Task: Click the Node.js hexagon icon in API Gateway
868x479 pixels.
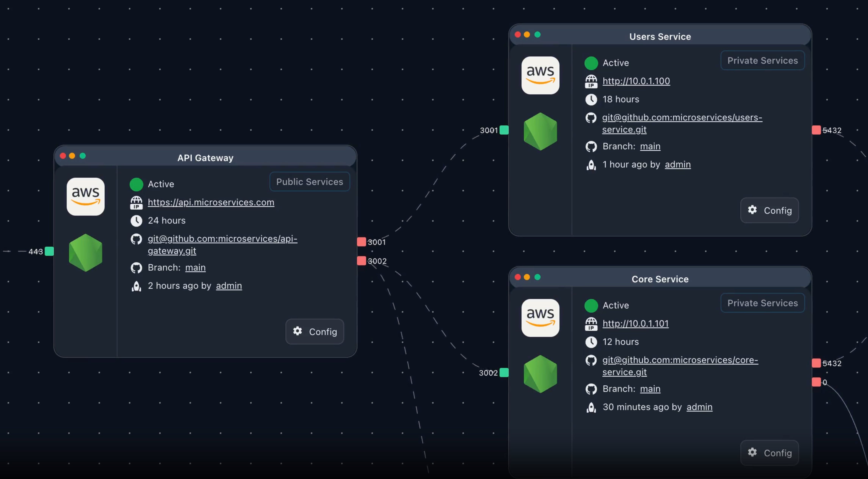Action: (85, 253)
